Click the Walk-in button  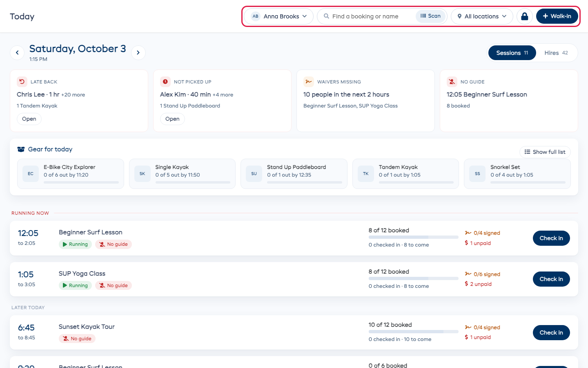point(557,16)
